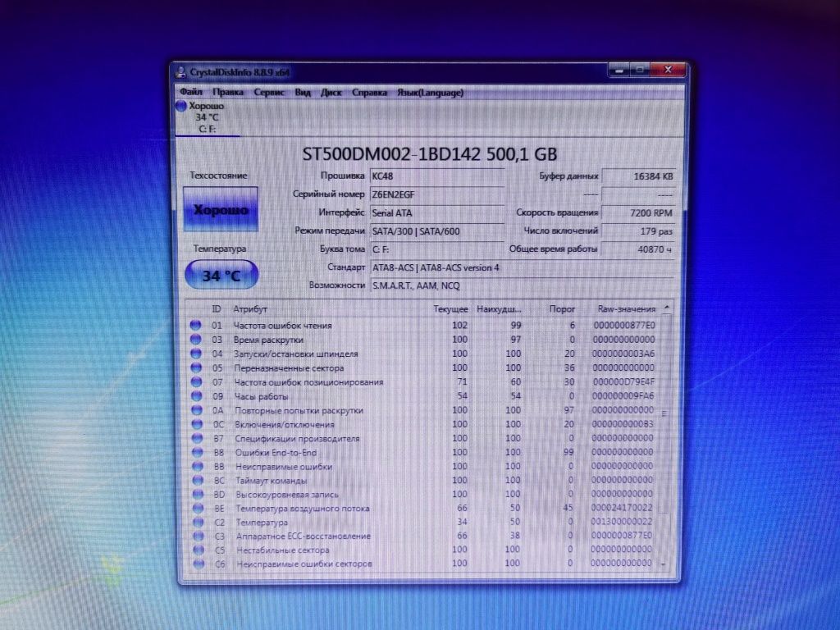Click raw value 000024170022
840x630 pixels.
[622, 508]
